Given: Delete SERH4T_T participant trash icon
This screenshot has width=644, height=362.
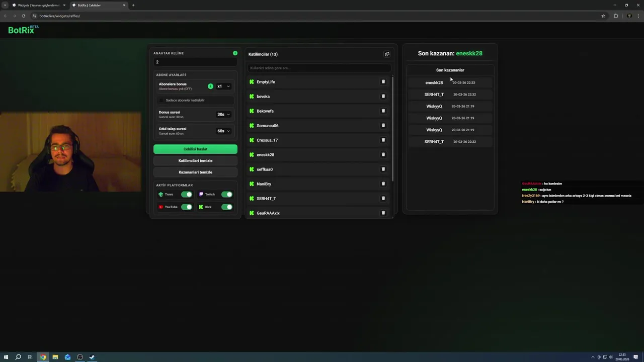Looking at the screenshot, I should coord(383,198).
